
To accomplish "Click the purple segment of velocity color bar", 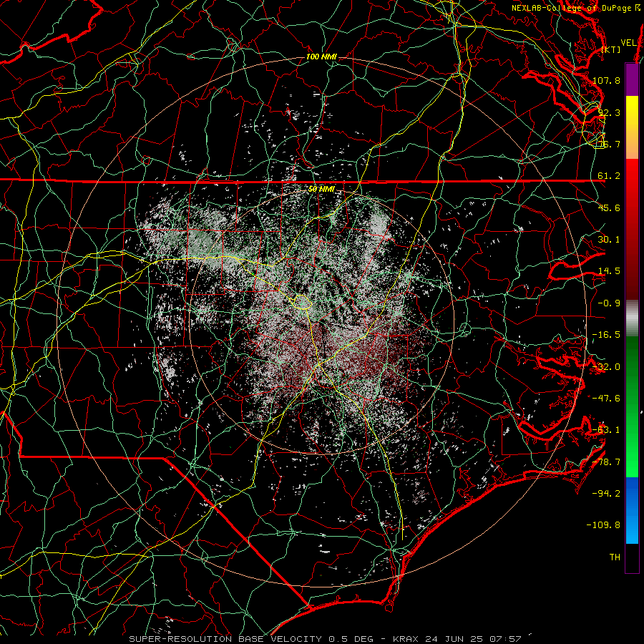I will pos(632,79).
